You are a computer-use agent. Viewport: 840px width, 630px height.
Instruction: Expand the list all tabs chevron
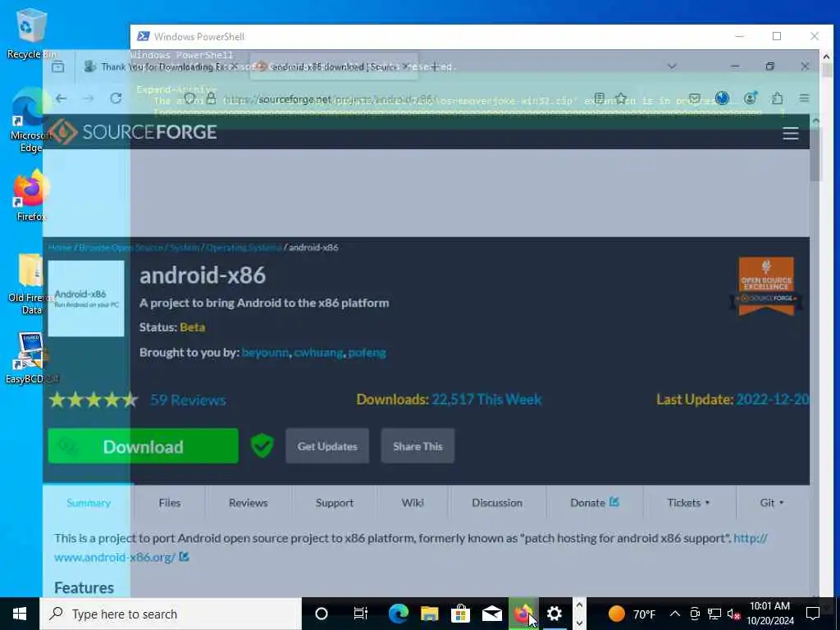click(x=672, y=66)
